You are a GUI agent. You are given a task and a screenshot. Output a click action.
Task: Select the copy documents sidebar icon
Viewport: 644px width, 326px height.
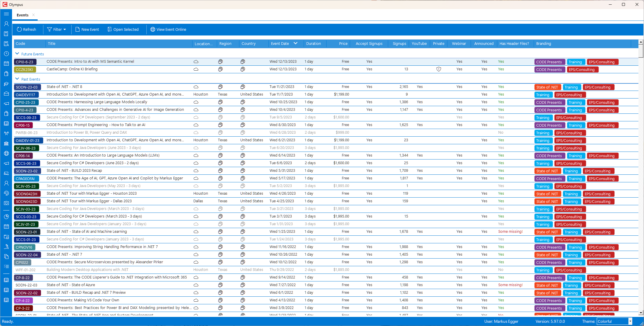coord(6,257)
